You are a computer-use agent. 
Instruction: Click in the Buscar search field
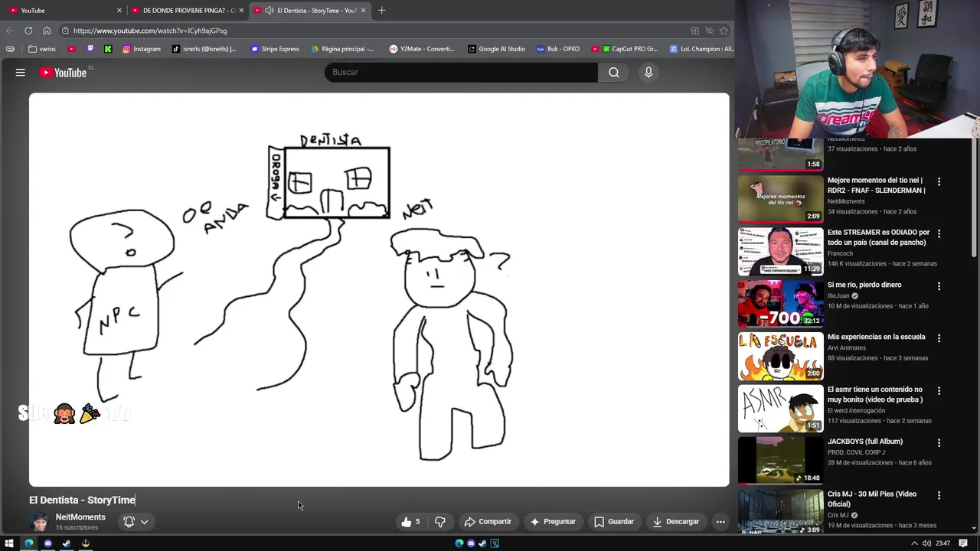click(461, 72)
